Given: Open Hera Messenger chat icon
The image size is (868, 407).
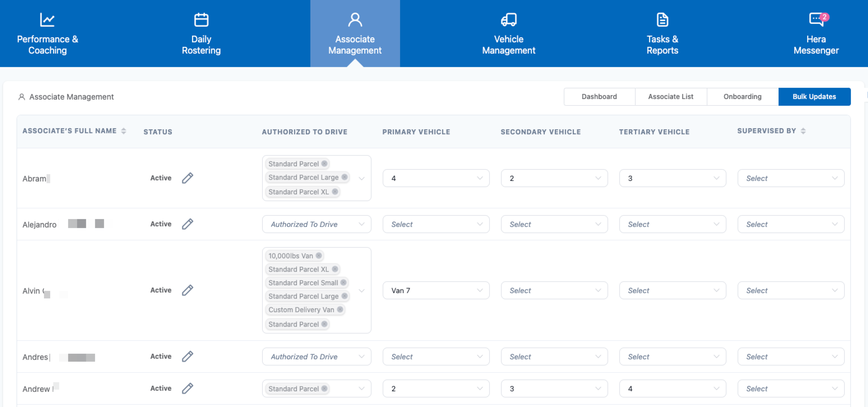Looking at the screenshot, I should click(816, 20).
